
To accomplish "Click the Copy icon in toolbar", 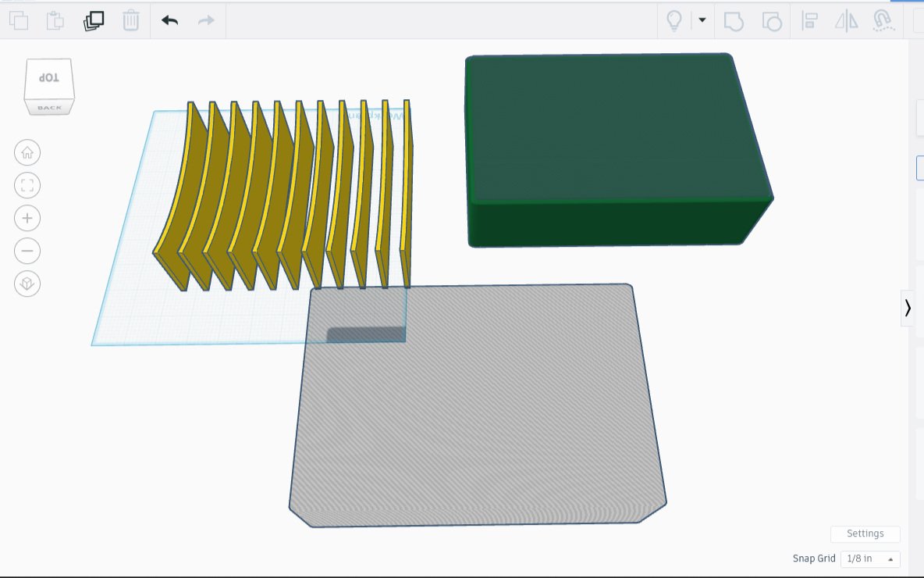I will (x=19, y=20).
